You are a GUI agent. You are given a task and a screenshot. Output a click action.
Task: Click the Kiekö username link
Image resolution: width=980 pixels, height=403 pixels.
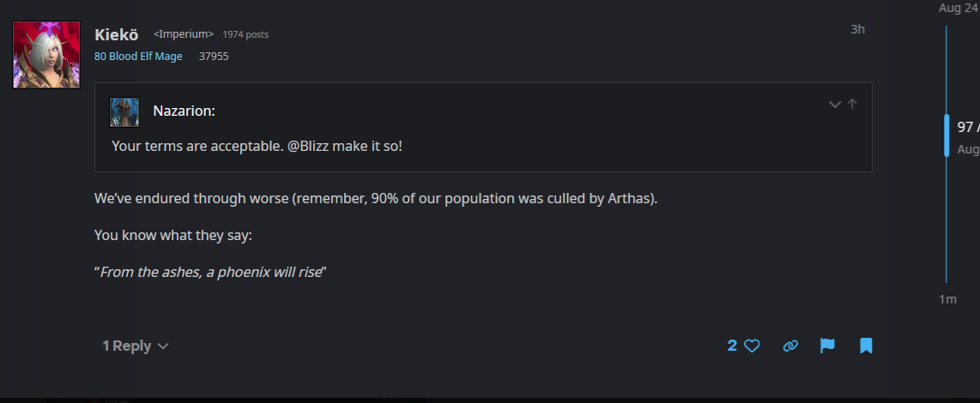pyautogui.click(x=117, y=34)
